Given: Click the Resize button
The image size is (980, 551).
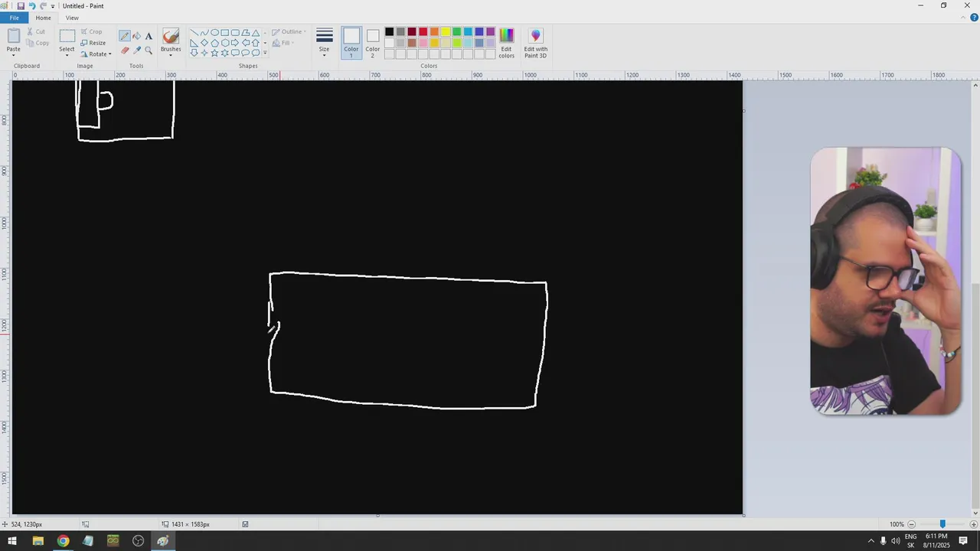Looking at the screenshot, I should (x=93, y=43).
